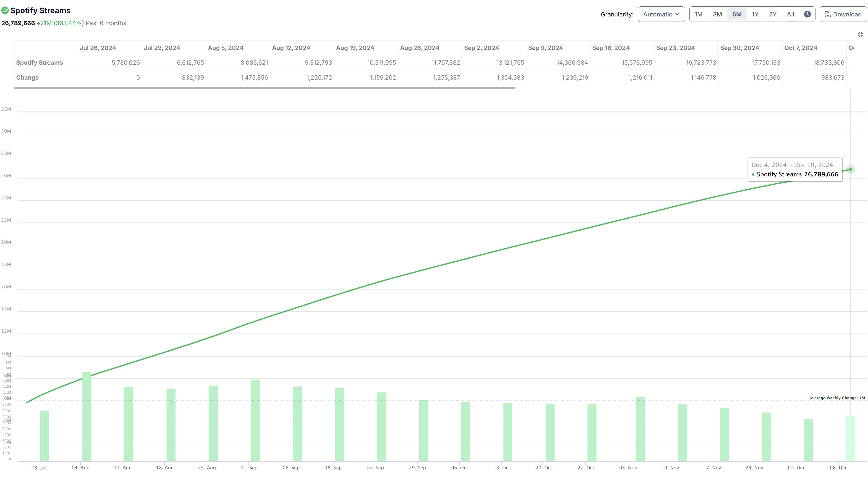
Task: Select the 1Y time range
Action: pyautogui.click(x=755, y=14)
